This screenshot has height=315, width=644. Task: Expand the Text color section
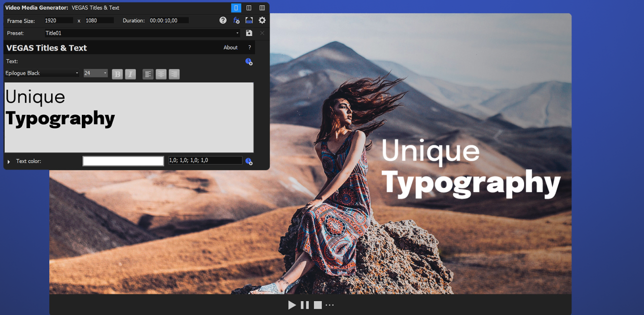coord(9,161)
